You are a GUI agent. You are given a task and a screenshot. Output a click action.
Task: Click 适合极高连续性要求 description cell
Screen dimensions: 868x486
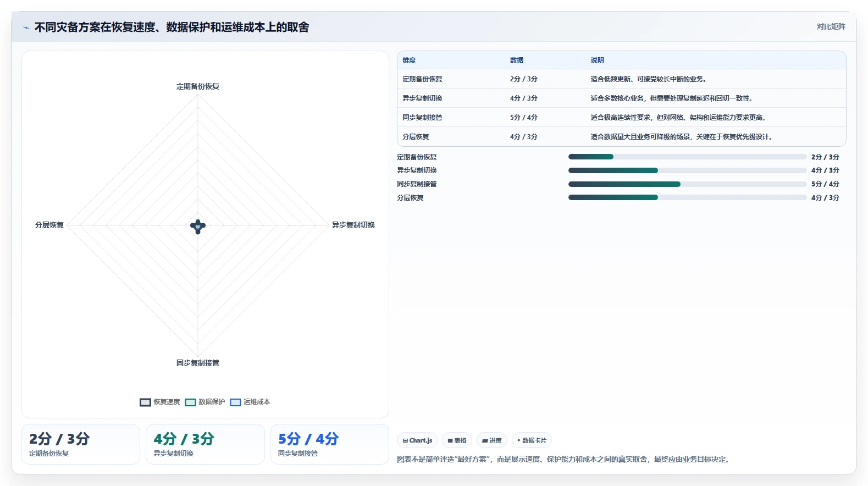(x=678, y=118)
